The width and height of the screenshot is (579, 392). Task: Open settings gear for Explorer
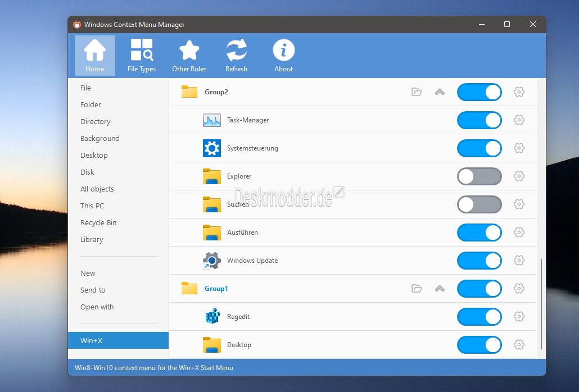(519, 176)
